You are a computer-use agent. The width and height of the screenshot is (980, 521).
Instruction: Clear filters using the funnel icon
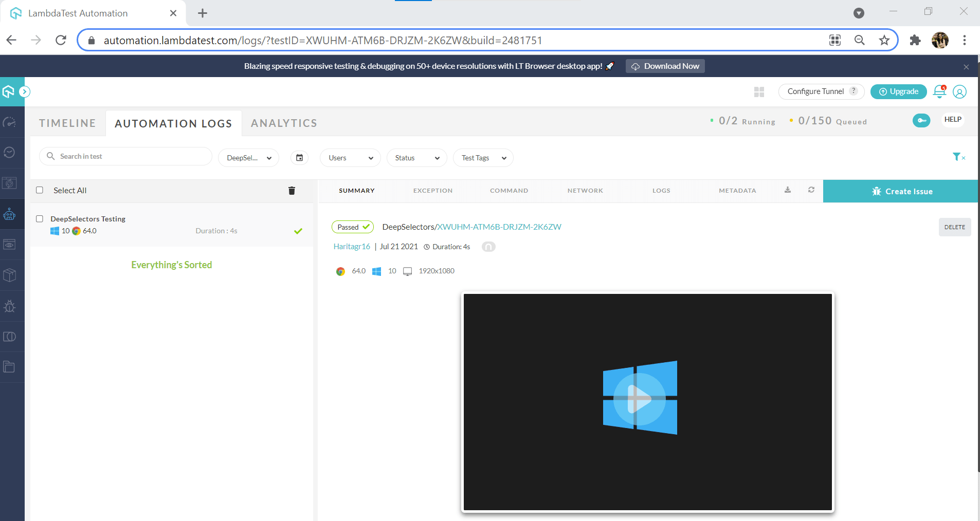tap(958, 157)
